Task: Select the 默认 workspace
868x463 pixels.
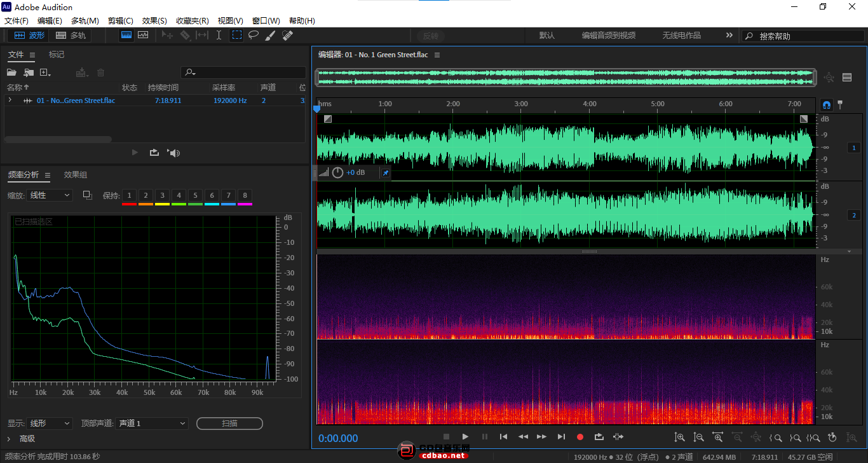Action: [x=547, y=36]
